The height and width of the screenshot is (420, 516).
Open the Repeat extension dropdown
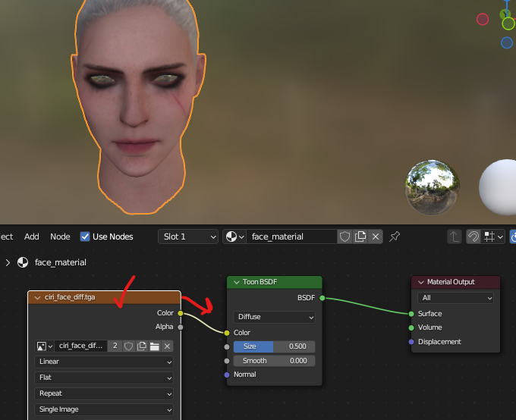(104, 393)
